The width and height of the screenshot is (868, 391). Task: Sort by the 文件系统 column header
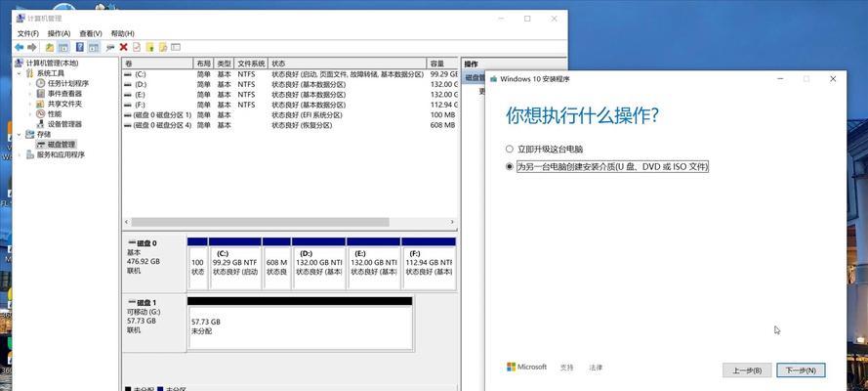pyautogui.click(x=251, y=64)
